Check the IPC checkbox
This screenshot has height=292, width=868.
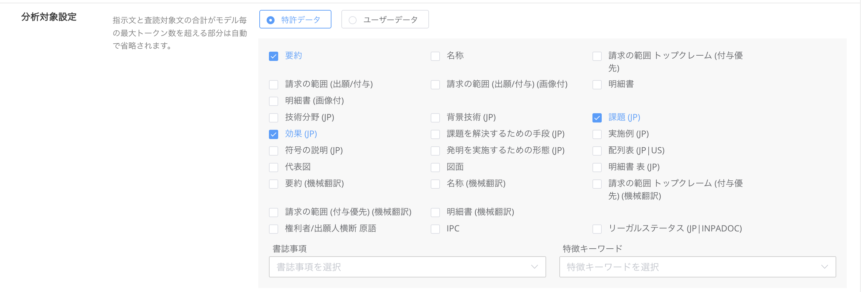coord(435,229)
